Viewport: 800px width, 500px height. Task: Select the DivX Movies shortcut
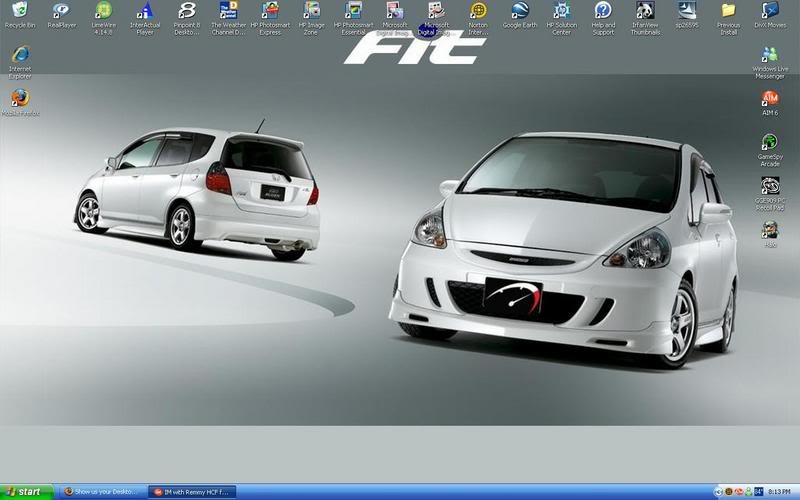[770, 14]
